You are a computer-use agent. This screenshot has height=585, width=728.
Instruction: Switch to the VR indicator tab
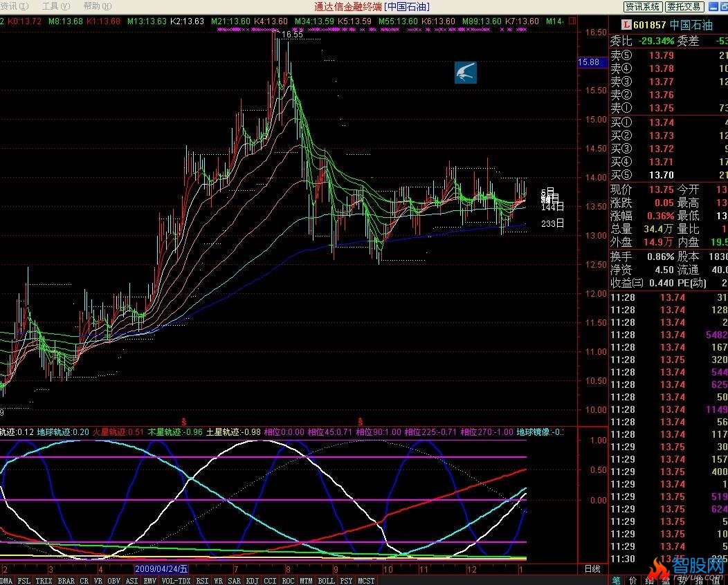[x=98, y=580]
